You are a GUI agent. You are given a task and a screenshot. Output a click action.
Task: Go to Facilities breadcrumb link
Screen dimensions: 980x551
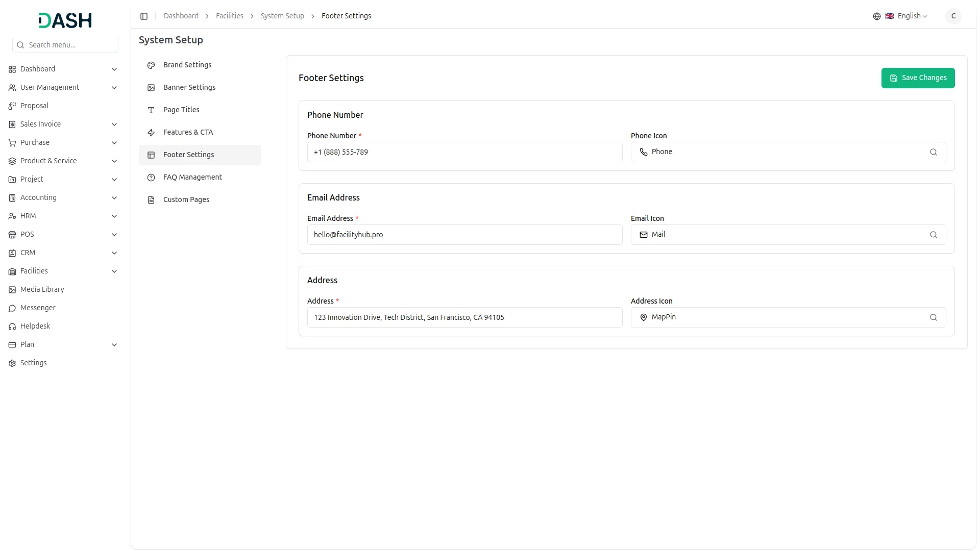229,16
